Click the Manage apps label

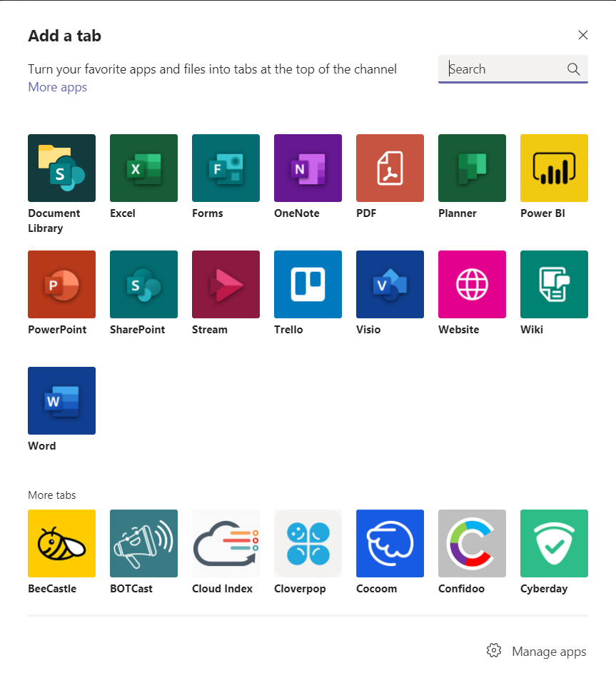[549, 651]
